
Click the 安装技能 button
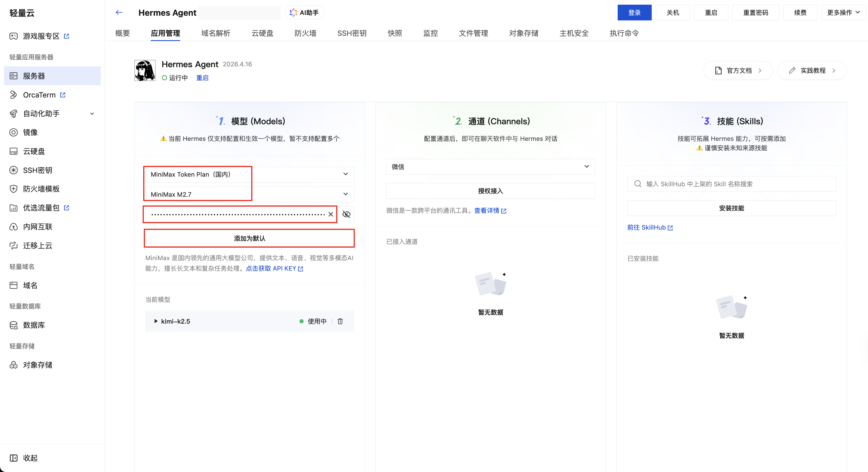click(x=731, y=208)
